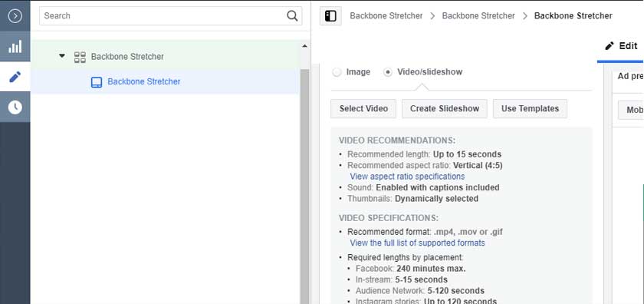Open the Edit tab with pencil
Screen dimensions: 644x304
(621, 45)
